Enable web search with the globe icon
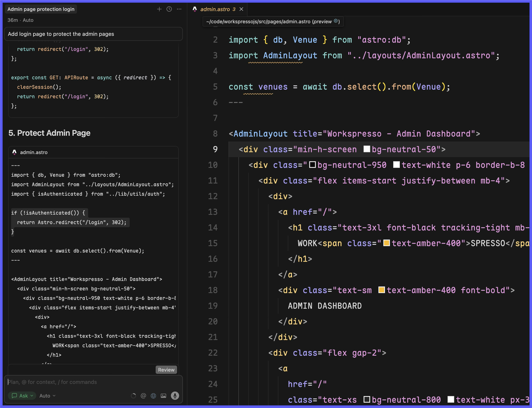This screenshot has width=532, height=408. 153,396
